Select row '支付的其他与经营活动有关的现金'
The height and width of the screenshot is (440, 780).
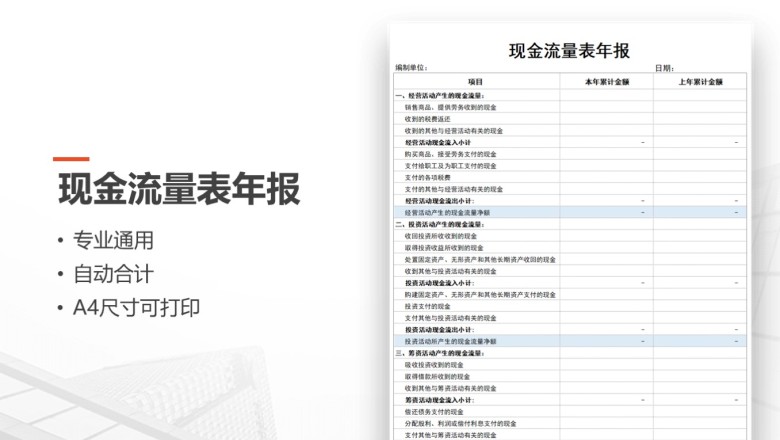point(570,189)
